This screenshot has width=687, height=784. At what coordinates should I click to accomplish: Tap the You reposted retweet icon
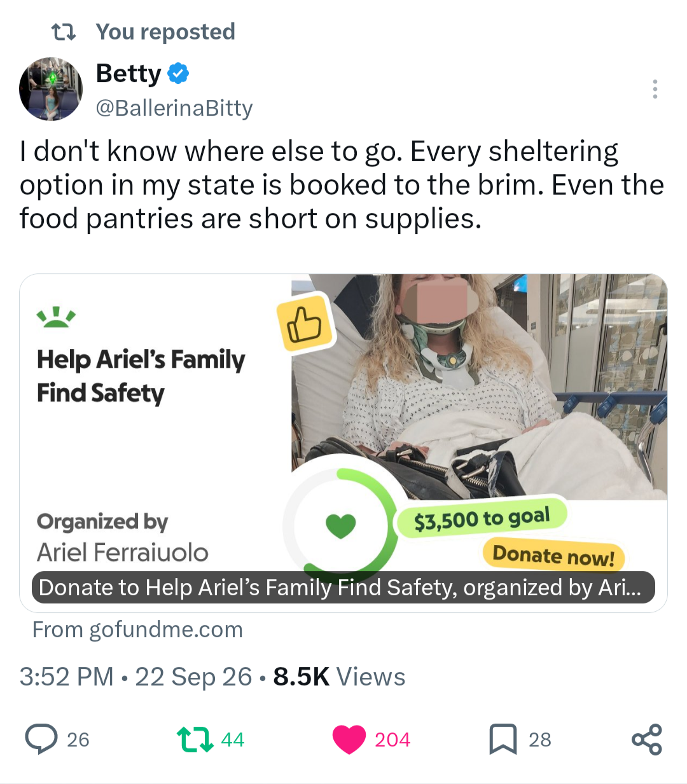click(64, 32)
